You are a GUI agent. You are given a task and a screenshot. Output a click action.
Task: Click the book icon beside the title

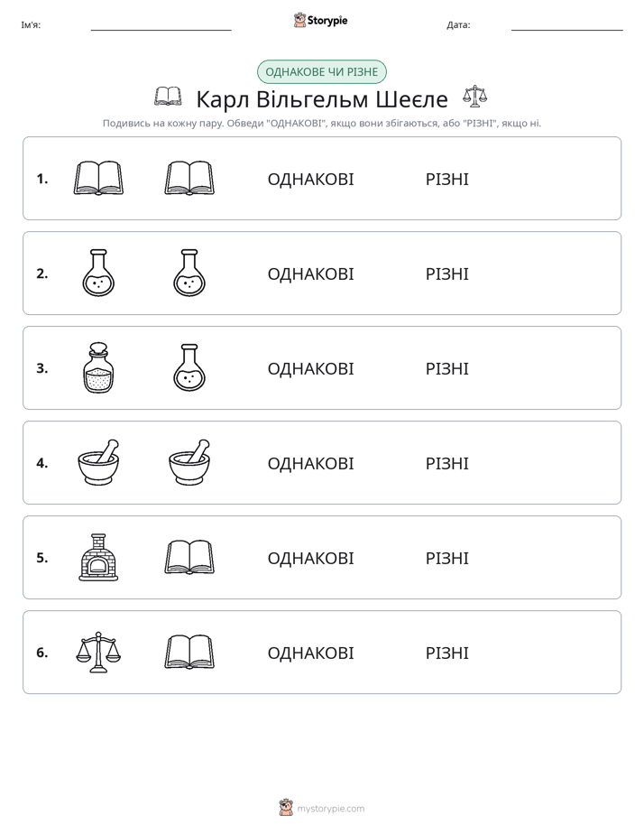168,97
